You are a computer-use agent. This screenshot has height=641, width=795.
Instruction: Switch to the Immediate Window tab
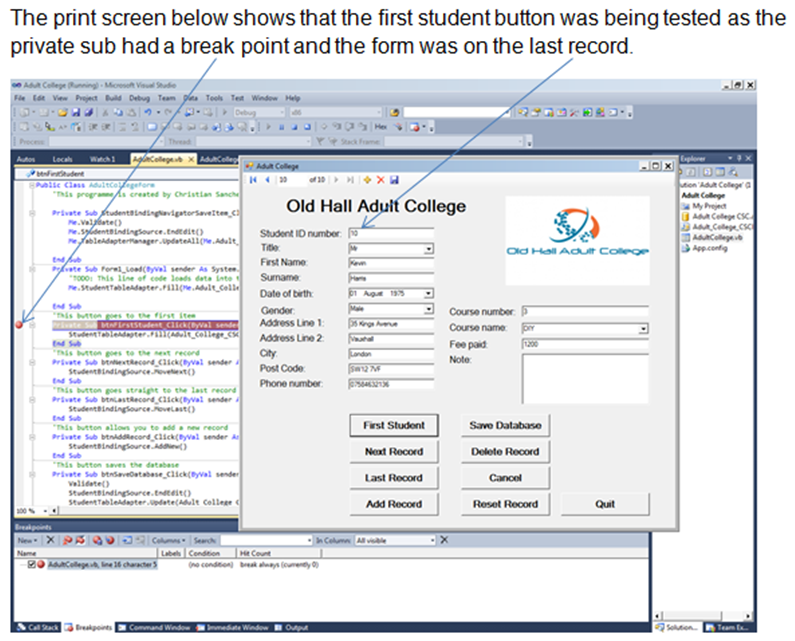coord(232,628)
